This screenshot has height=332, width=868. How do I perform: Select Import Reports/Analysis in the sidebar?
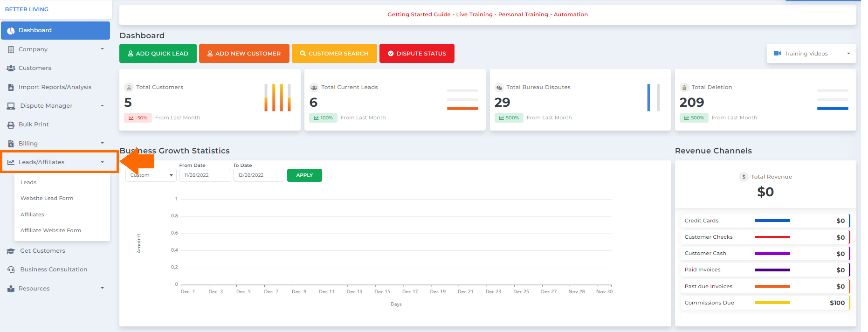coord(55,87)
